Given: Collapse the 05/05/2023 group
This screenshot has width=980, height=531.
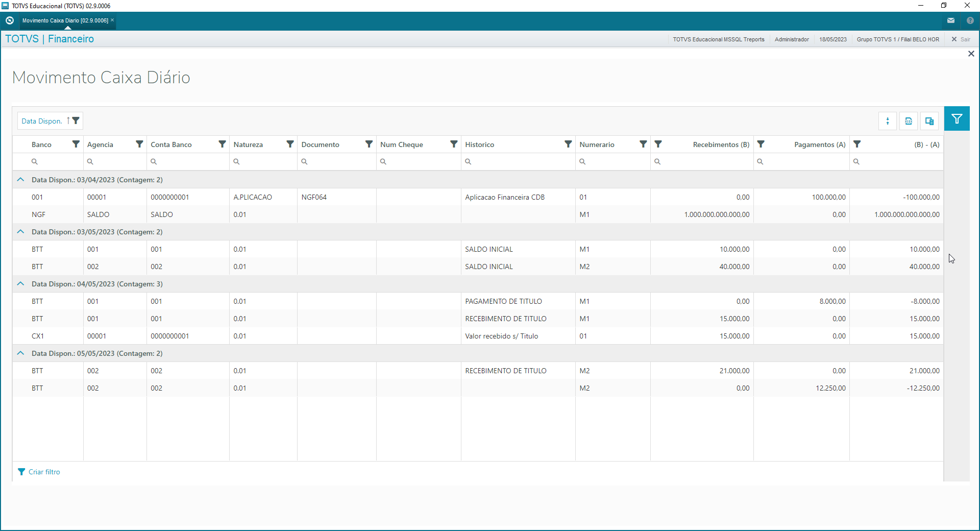Looking at the screenshot, I should click(20, 353).
